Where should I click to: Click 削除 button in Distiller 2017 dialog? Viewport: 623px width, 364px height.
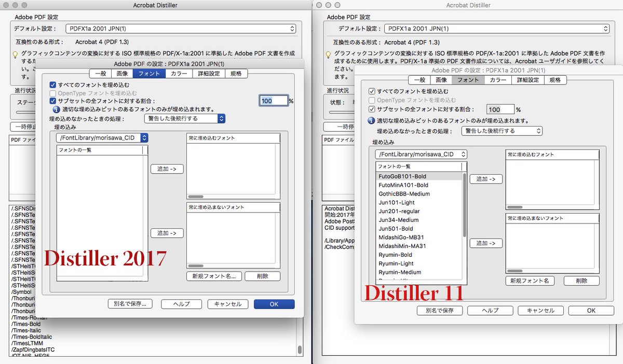pyautogui.click(x=263, y=276)
